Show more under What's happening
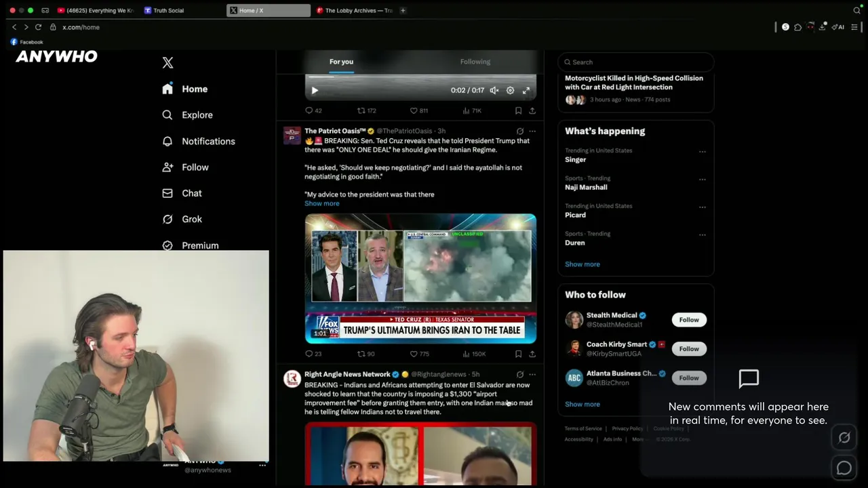The height and width of the screenshot is (488, 868). pyautogui.click(x=583, y=264)
